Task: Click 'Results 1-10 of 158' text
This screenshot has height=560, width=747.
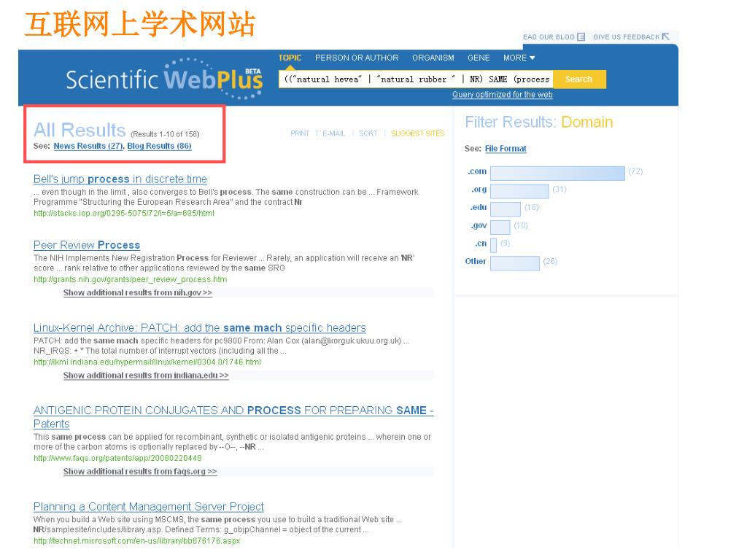Action: 165,134
